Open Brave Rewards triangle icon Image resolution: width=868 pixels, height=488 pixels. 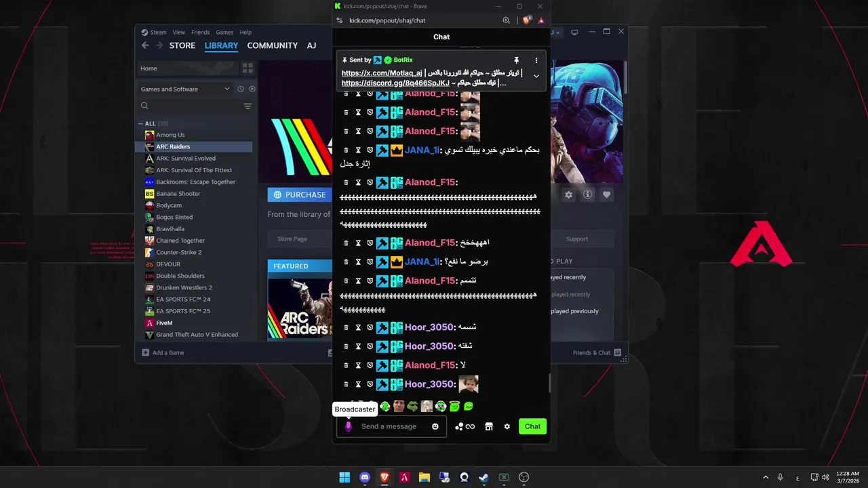[541, 20]
